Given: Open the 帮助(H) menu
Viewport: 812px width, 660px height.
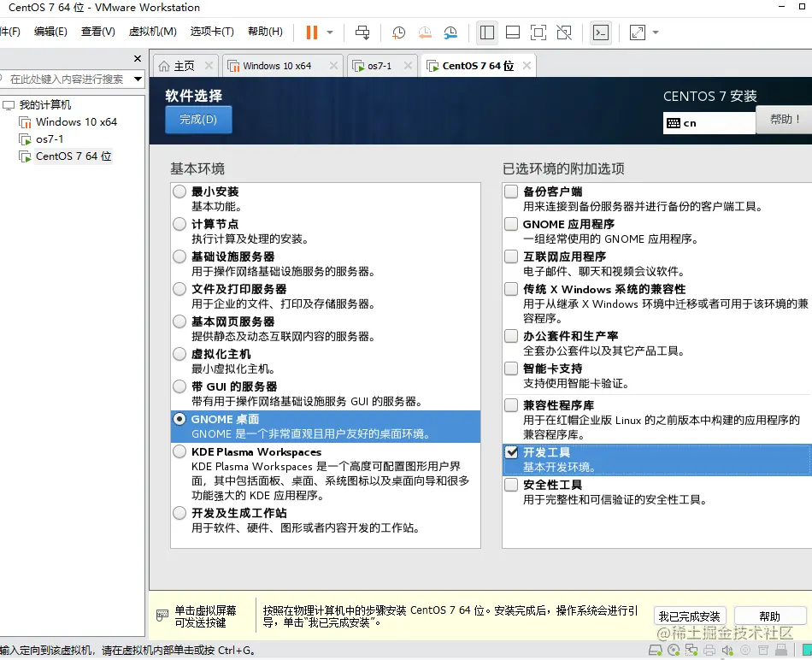Looking at the screenshot, I should point(265,32).
